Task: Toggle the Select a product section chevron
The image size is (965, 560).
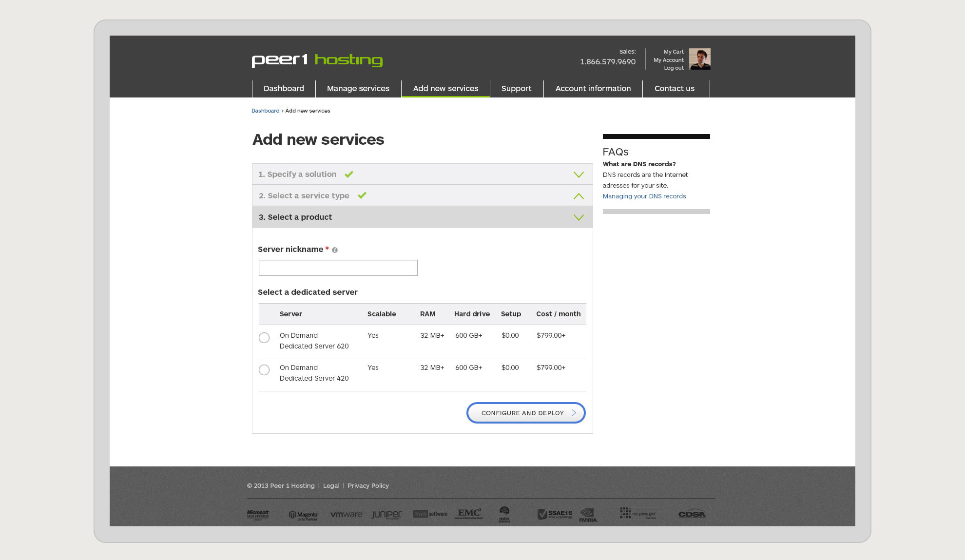Action: [579, 217]
